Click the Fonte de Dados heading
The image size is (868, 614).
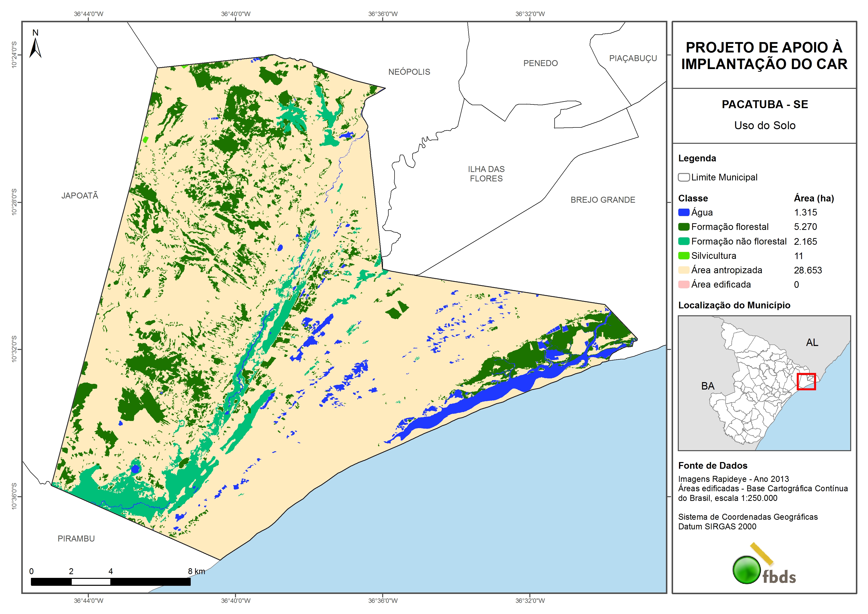click(x=713, y=465)
